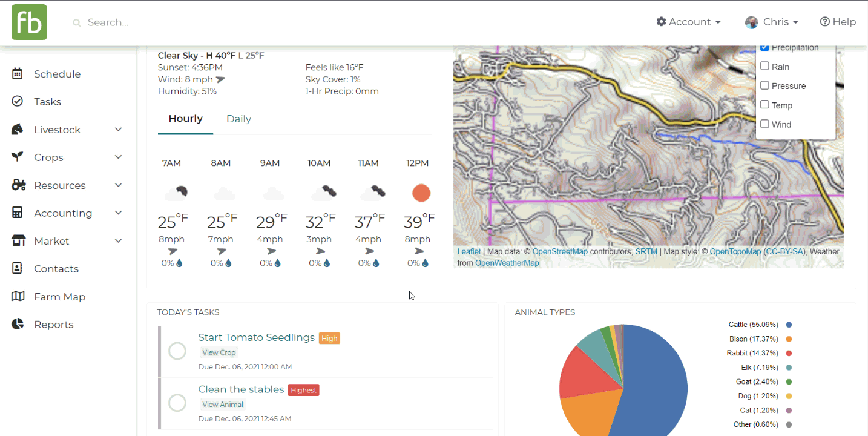Image resolution: width=868 pixels, height=436 pixels.
Task: Click the Farm Map icon
Action: click(18, 297)
